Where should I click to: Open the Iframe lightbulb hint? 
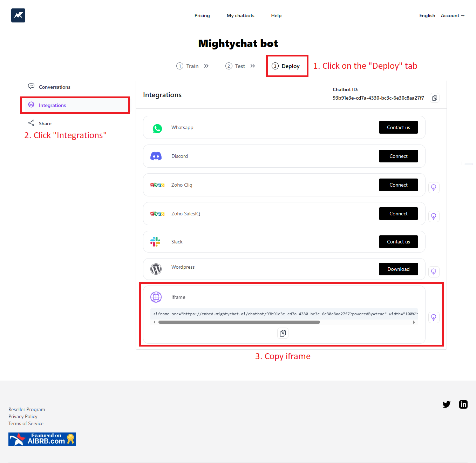434,317
